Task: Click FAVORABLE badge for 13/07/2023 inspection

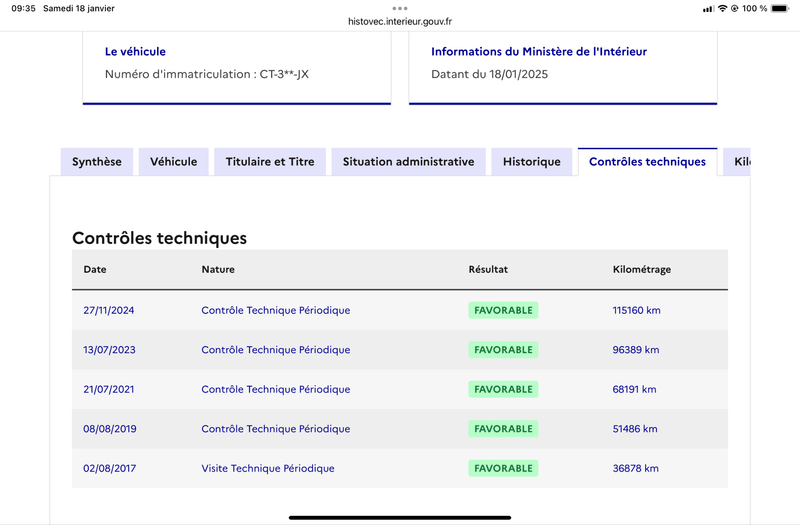Action: point(503,349)
